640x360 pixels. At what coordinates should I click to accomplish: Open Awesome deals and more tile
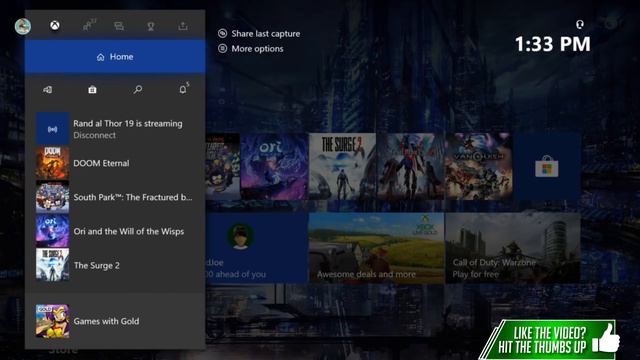376,248
